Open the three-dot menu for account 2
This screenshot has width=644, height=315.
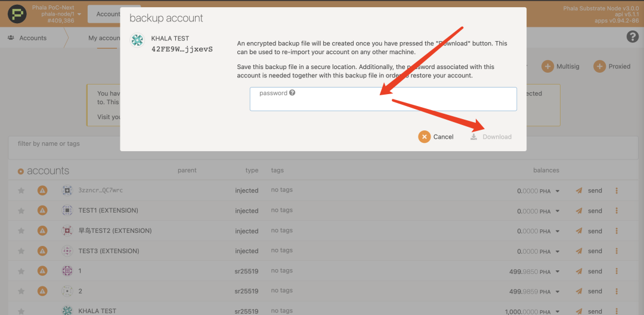coord(617,291)
